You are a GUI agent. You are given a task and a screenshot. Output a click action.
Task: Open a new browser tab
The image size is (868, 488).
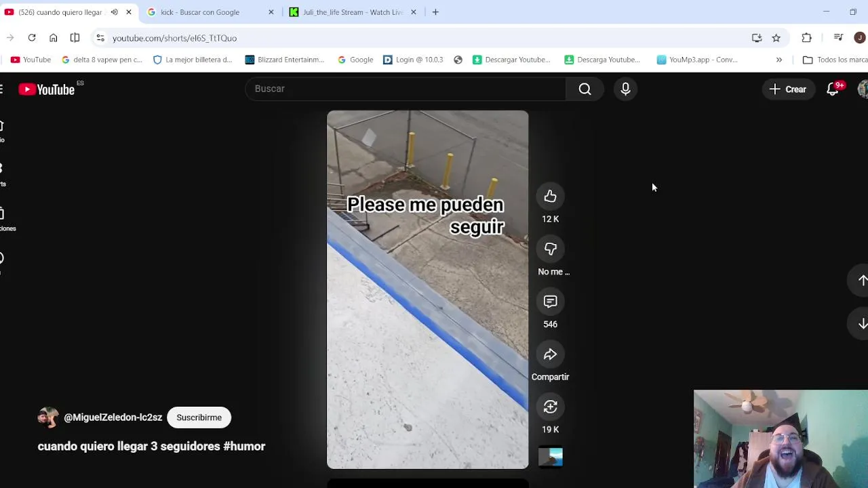point(435,12)
